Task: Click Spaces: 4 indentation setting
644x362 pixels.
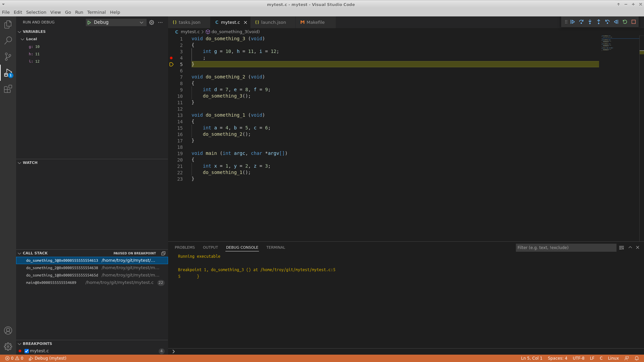Action: pyautogui.click(x=557, y=358)
